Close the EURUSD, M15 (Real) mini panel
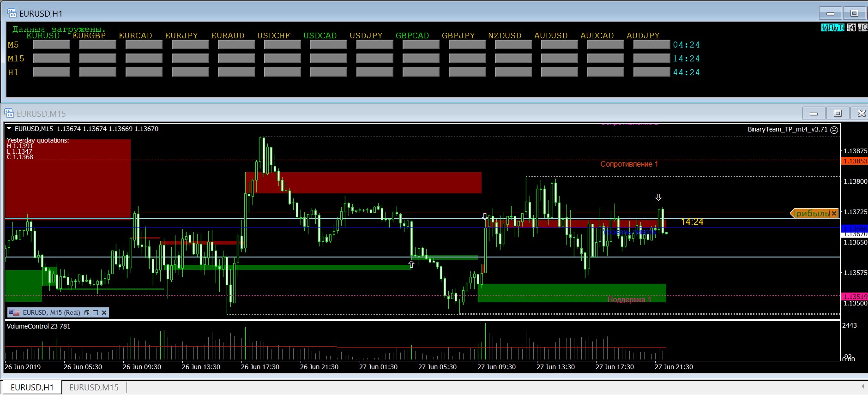 104,313
